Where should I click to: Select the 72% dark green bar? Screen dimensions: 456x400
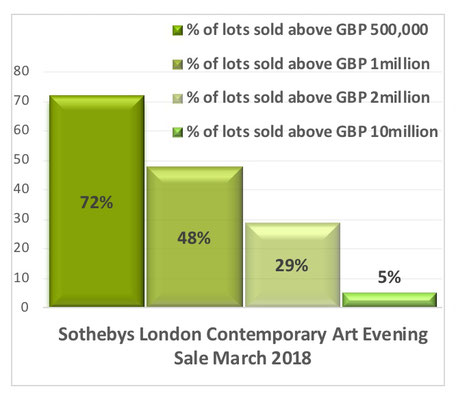point(97,201)
